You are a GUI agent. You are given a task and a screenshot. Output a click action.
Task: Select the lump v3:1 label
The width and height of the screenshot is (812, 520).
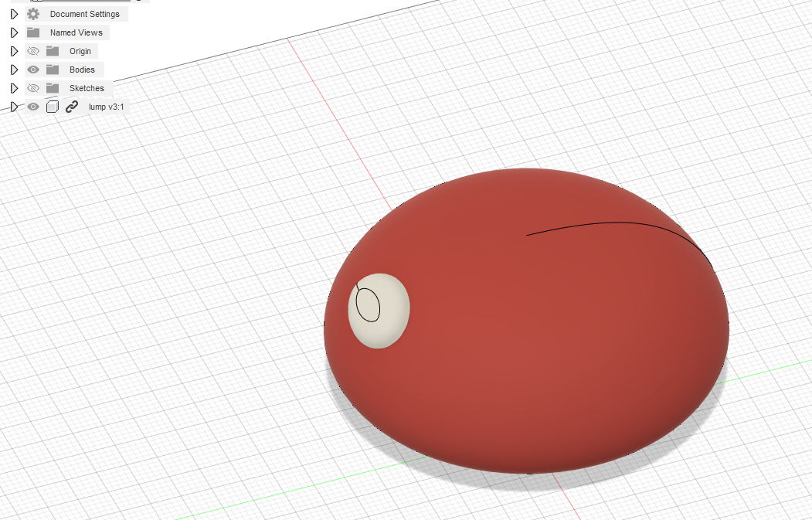pyautogui.click(x=106, y=107)
